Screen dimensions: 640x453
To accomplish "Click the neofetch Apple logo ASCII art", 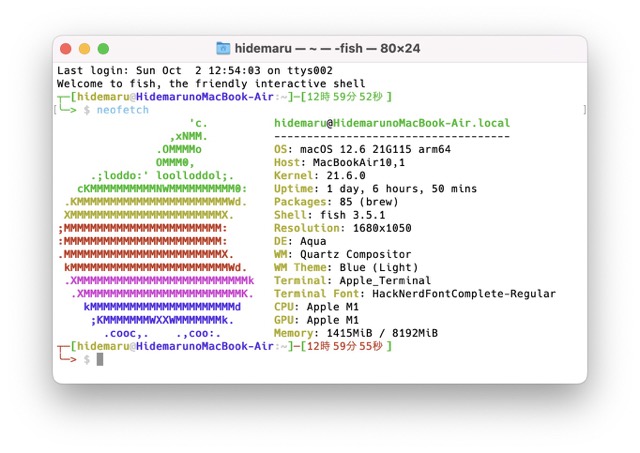I will (156, 228).
